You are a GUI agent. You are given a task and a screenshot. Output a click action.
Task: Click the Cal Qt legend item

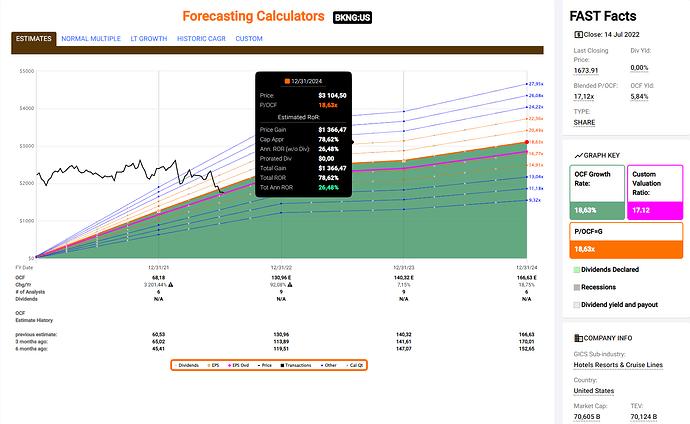click(x=349, y=365)
